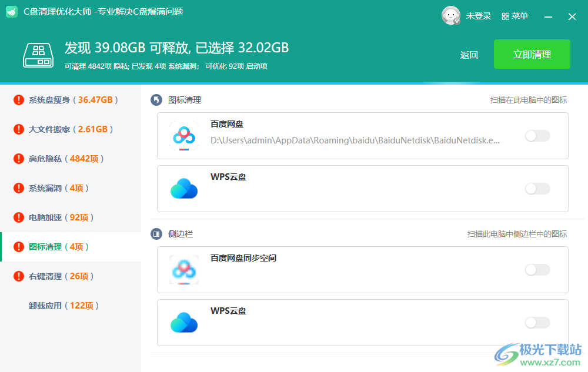Enable the 百度网盘同步空间 toggle
This screenshot has width=588, height=372.
[x=537, y=270]
